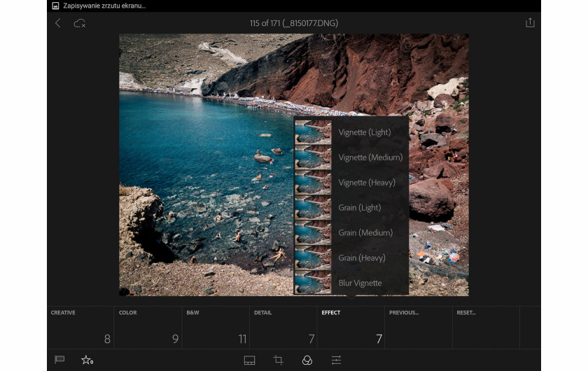
Task: Tap the cloud sync status icon
Action: 80,23
